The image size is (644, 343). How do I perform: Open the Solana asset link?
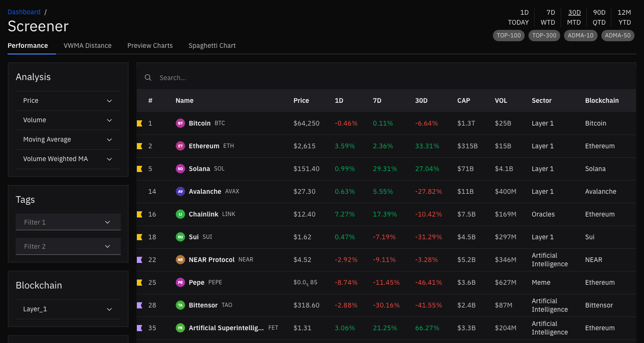pyautogui.click(x=199, y=169)
